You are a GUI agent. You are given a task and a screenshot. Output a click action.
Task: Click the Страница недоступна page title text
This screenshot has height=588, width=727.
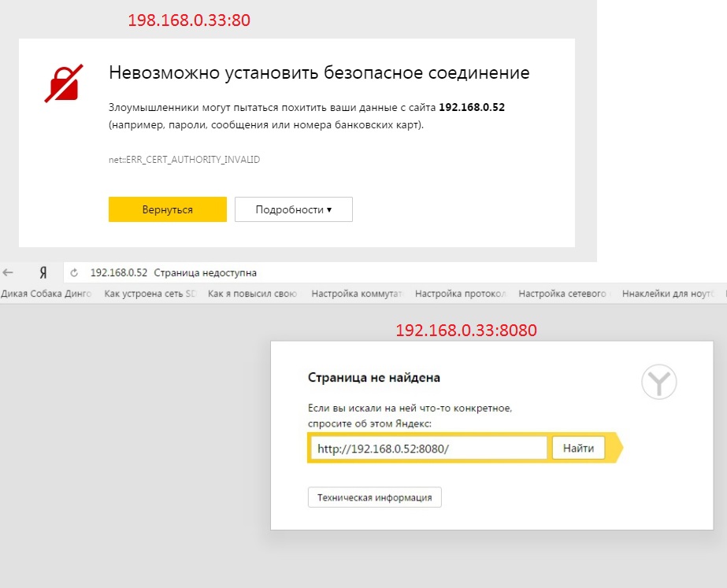click(205, 273)
